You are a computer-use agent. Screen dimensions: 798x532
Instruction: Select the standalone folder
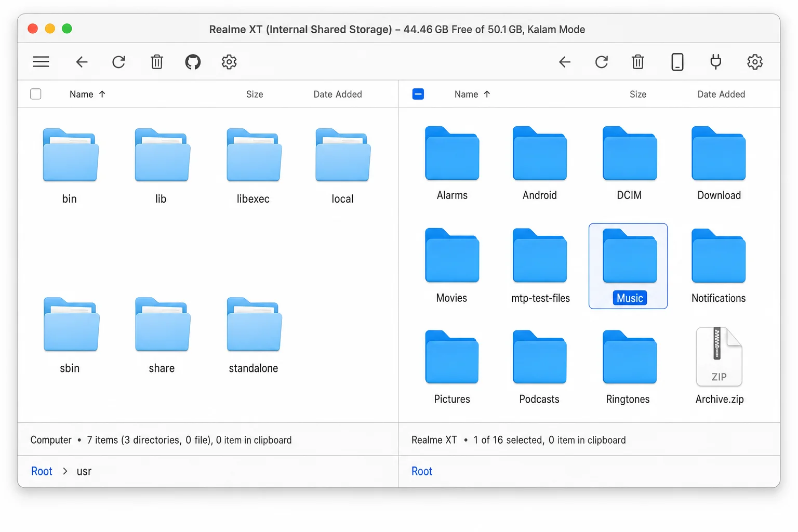click(254, 336)
